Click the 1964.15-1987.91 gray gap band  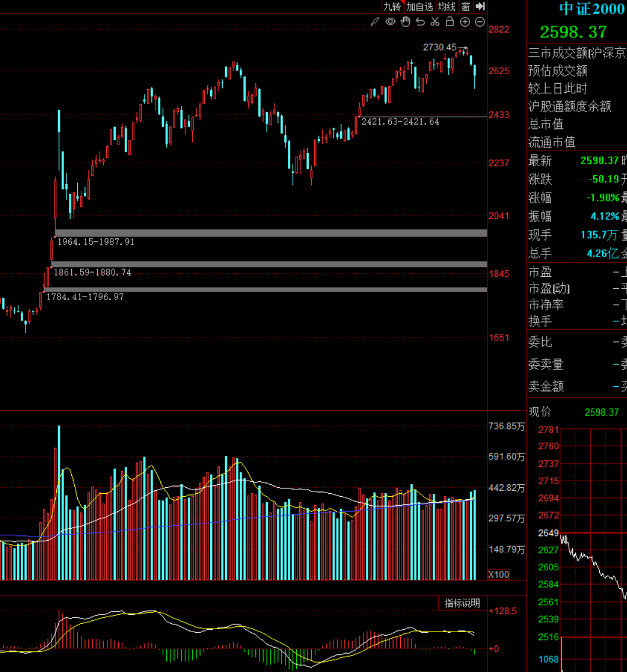click(271, 233)
